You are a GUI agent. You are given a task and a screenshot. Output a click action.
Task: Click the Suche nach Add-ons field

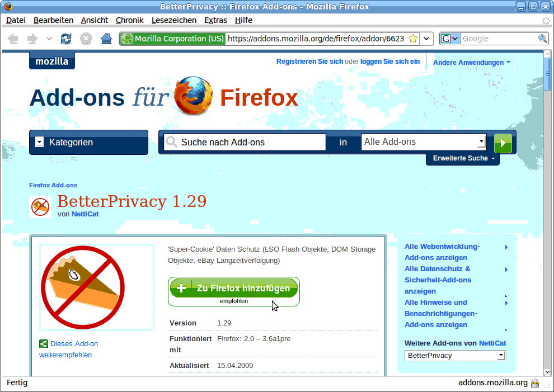pyautogui.click(x=245, y=143)
